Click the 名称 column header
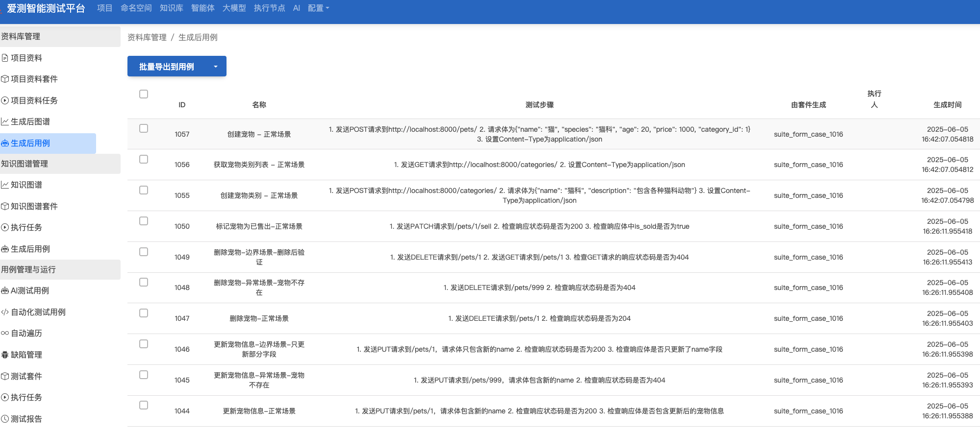This screenshot has height=433, width=980. (259, 105)
